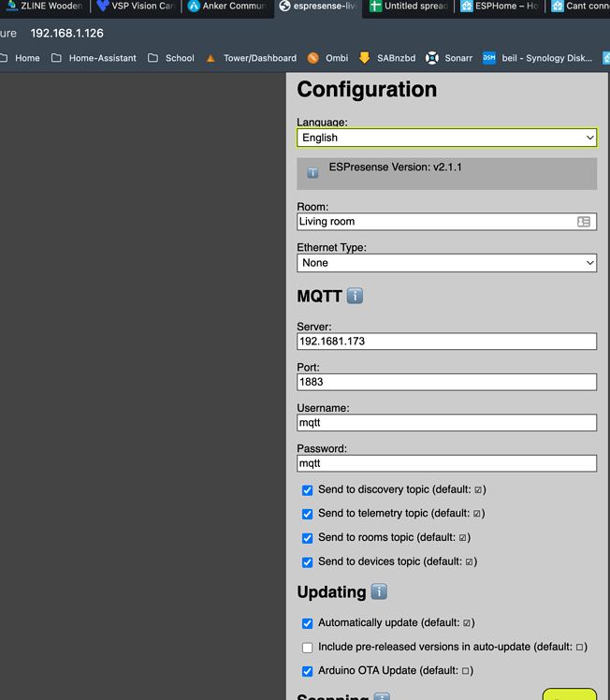Viewport: 610px width, 700px height.
Task: Click the ESPresense version info icon
Action: tap(312, 173)
